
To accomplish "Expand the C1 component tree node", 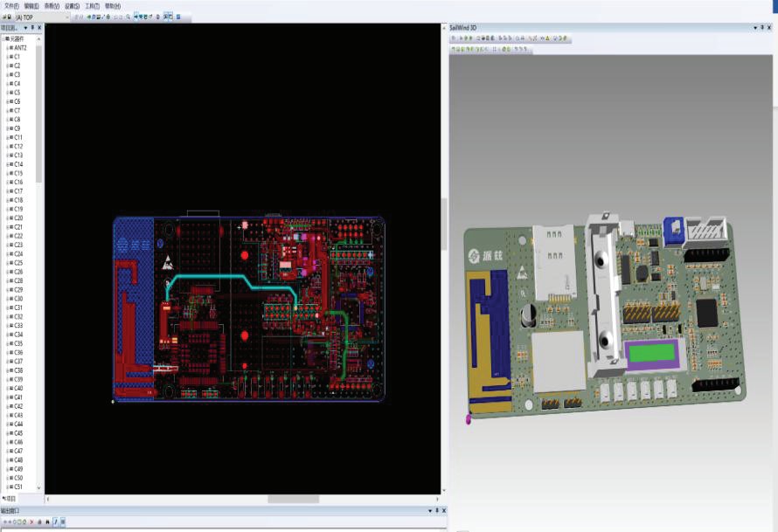I will tap(6, 57).
